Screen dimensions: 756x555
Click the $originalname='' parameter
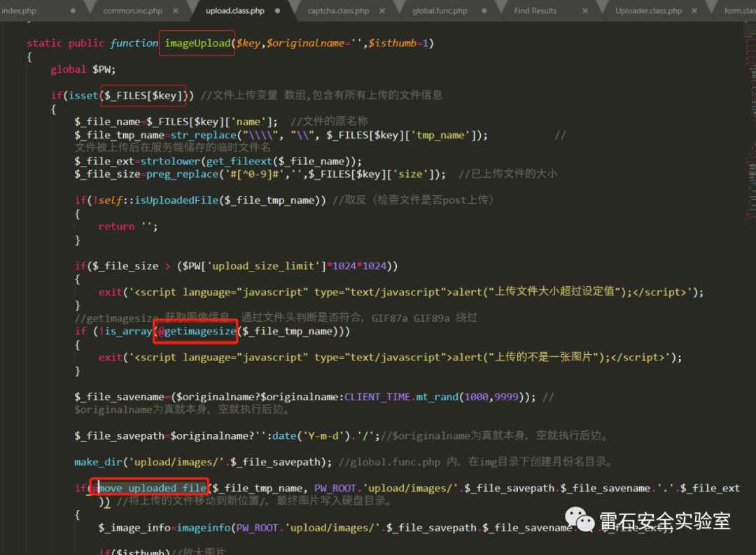pyautogui.click(x=314, y=43)
